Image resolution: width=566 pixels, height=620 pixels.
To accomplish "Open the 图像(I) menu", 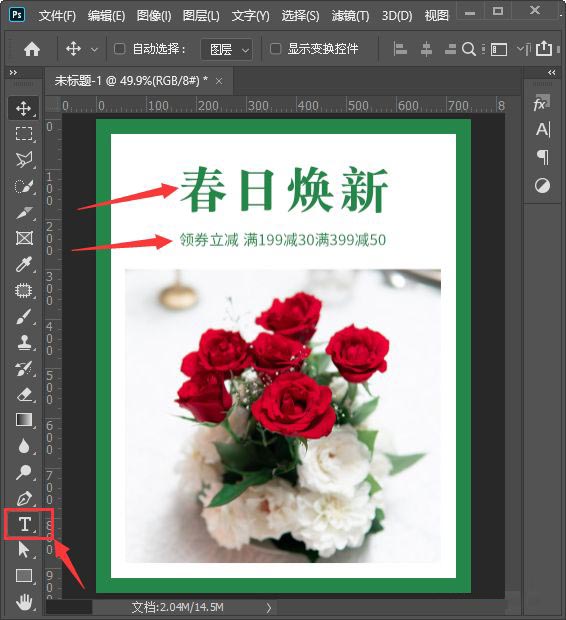I will 154,16.
